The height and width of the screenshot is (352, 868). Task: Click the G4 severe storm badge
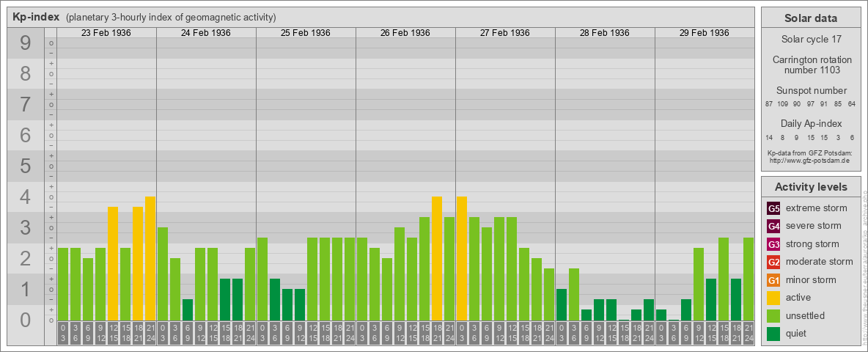click(773, 226)
